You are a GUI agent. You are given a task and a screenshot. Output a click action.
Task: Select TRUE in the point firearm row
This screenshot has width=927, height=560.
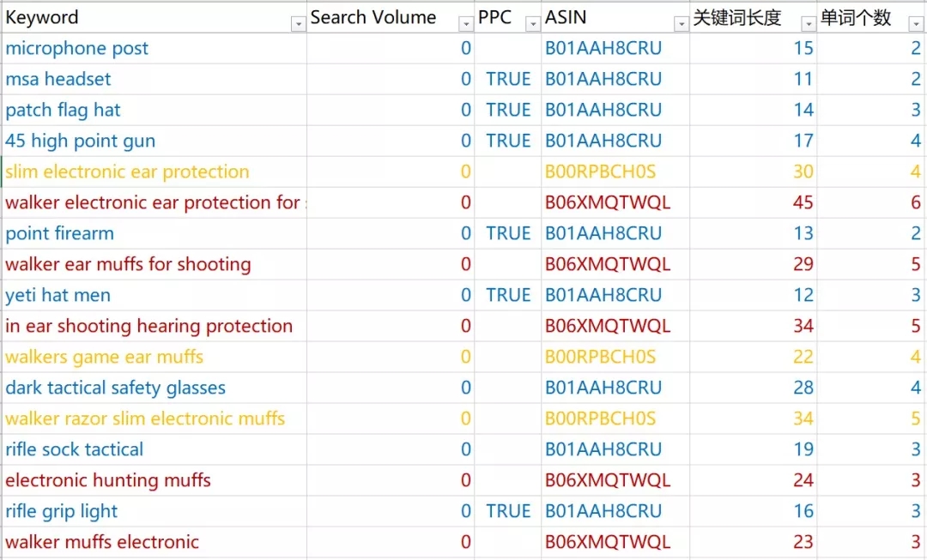(508, 233)
